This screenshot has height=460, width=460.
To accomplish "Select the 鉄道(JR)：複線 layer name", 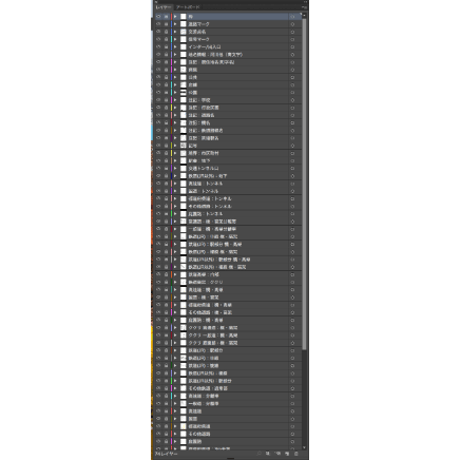I will [203, 366].
